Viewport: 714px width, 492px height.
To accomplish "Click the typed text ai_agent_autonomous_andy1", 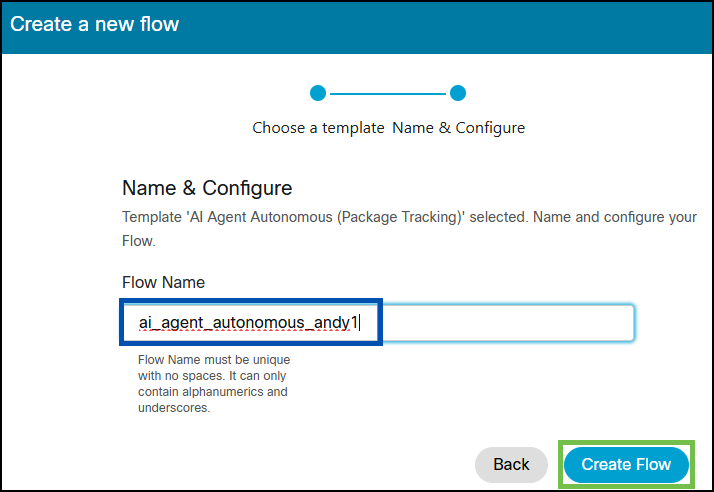I will tap(248, 323).
